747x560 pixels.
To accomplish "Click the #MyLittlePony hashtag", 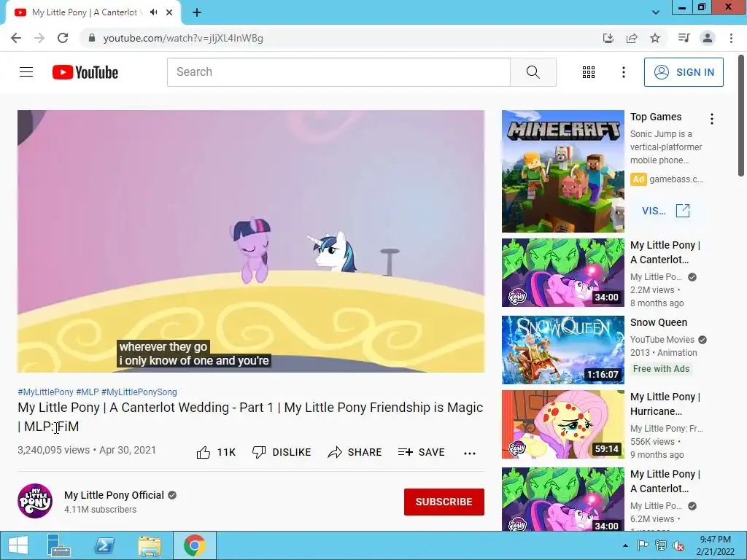I will [45, 392].
